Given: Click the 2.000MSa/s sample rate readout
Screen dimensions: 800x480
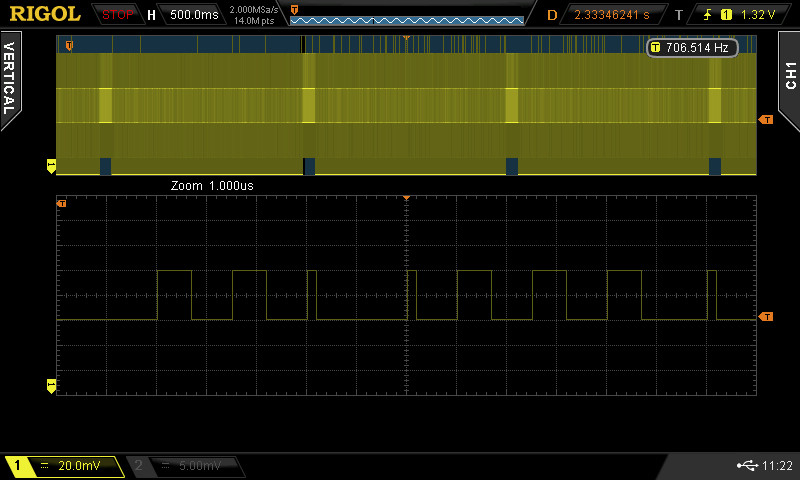Looking at the screenshot, I should tap(254, 10).
